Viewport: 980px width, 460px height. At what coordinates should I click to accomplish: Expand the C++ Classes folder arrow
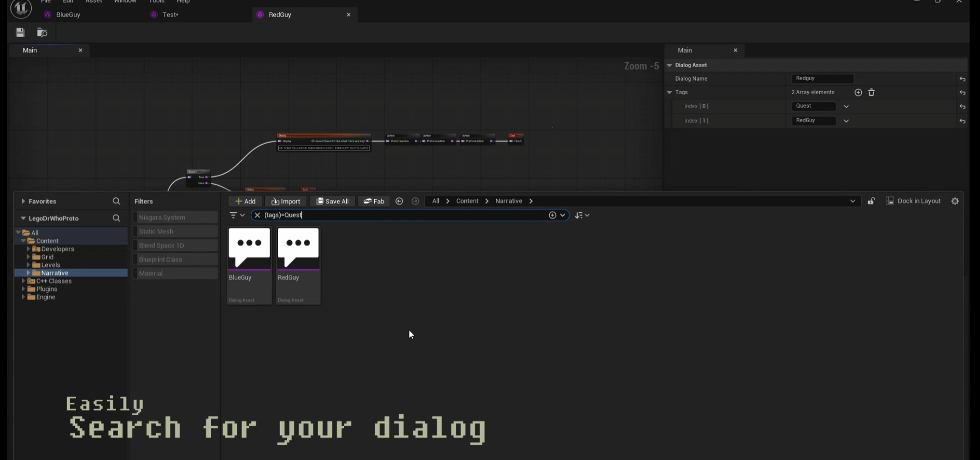click(23, 282)
